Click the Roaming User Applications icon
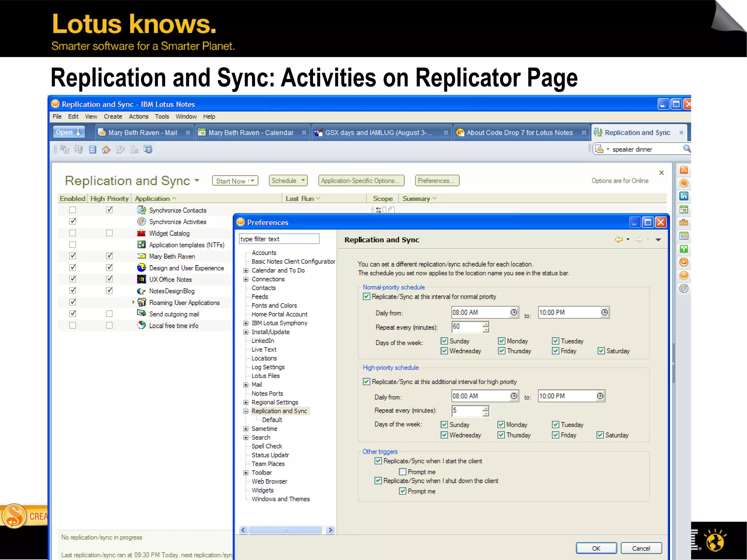This screenshot has height=560, width=747. [x=142, y=302]
